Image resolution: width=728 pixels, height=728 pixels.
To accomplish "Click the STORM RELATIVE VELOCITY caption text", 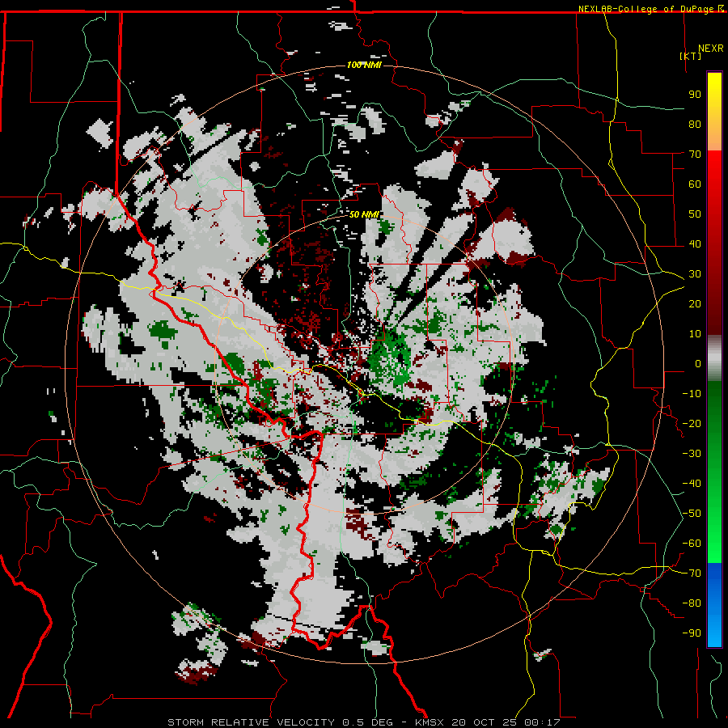I will click(x=251, y=722).
